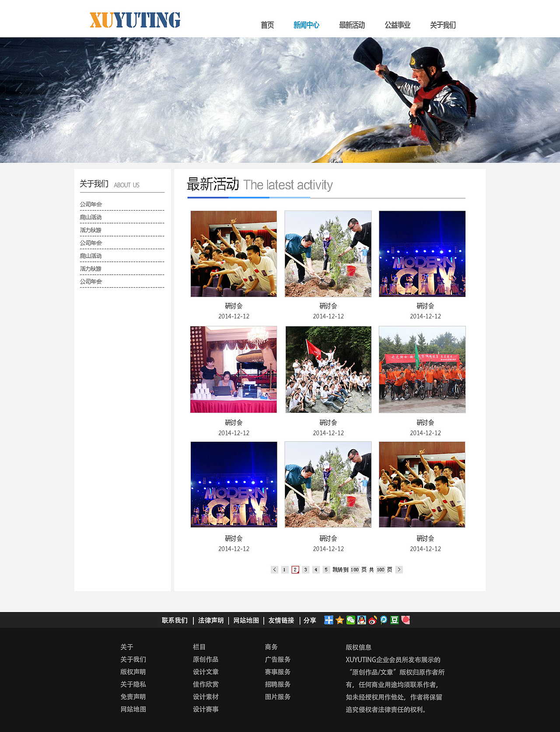The height and width of the screenshot is (732, 560).
Task: Click the 最新活动 The latest activity heading
Action: click(x=260, y=184)
